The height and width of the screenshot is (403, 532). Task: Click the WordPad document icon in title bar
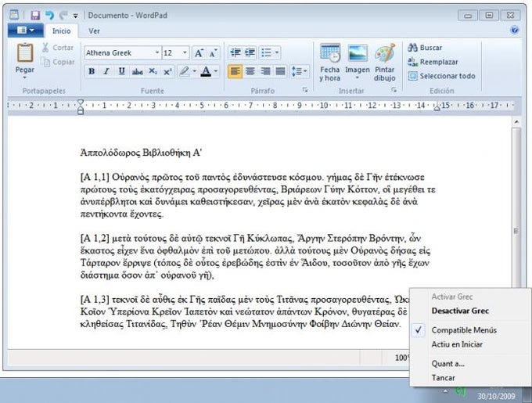pyautogui.click(x=14, y=15)
